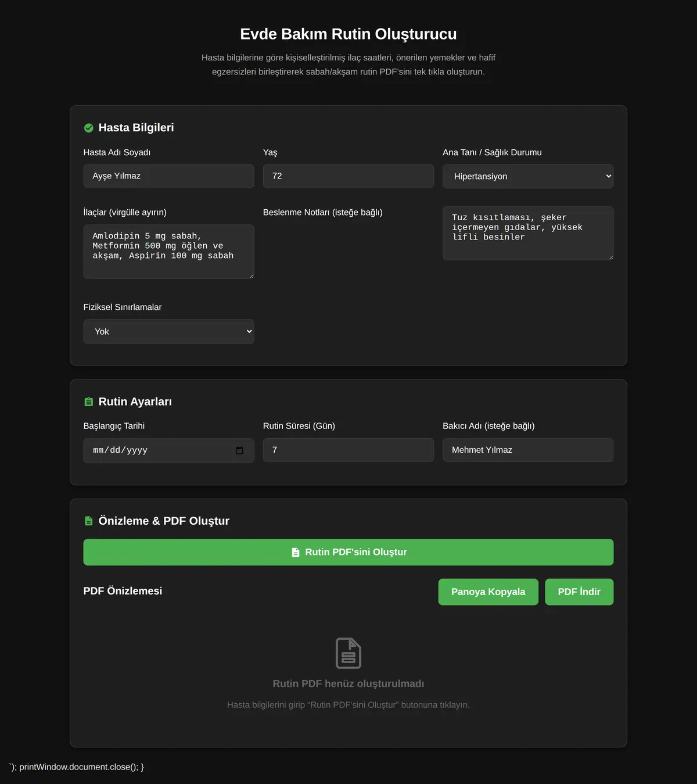Select the Yaş input field
Image resolution: width=697 pixels, height=784 pixels.
coord(348,176)
